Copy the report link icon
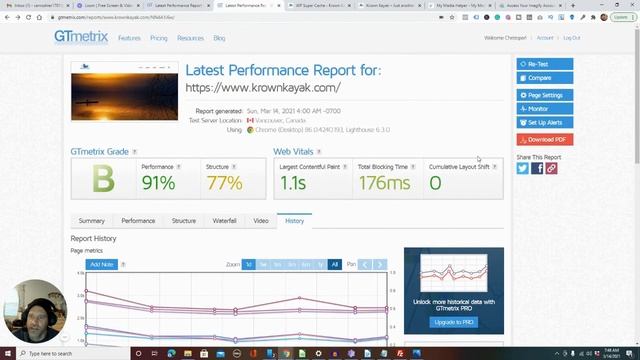The height and width of the screenshot is (360, 640). [551, 168]
